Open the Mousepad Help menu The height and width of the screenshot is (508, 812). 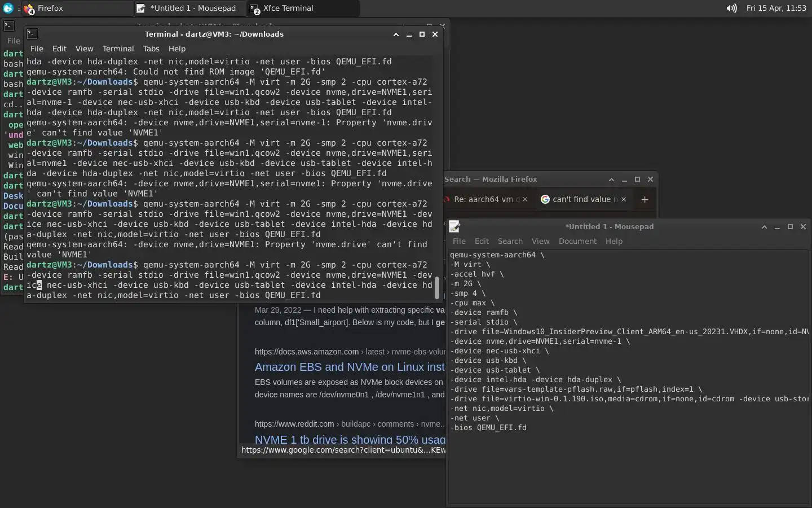point(614,241)
